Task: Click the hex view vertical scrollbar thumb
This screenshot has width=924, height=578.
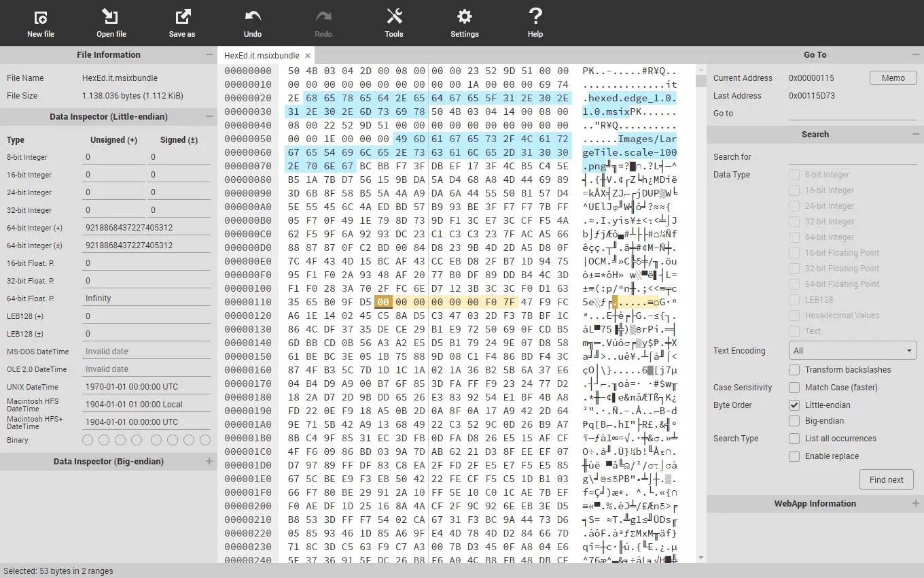Action: pyautogui.click(x=700, y=81)
